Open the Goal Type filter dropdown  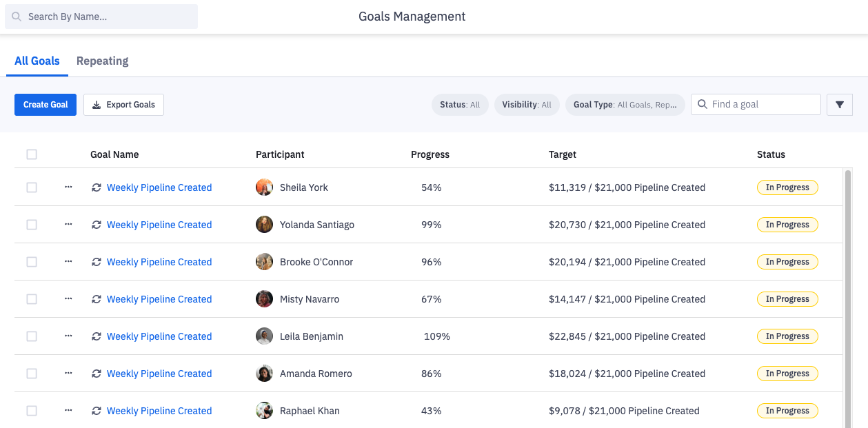point(625,104)
